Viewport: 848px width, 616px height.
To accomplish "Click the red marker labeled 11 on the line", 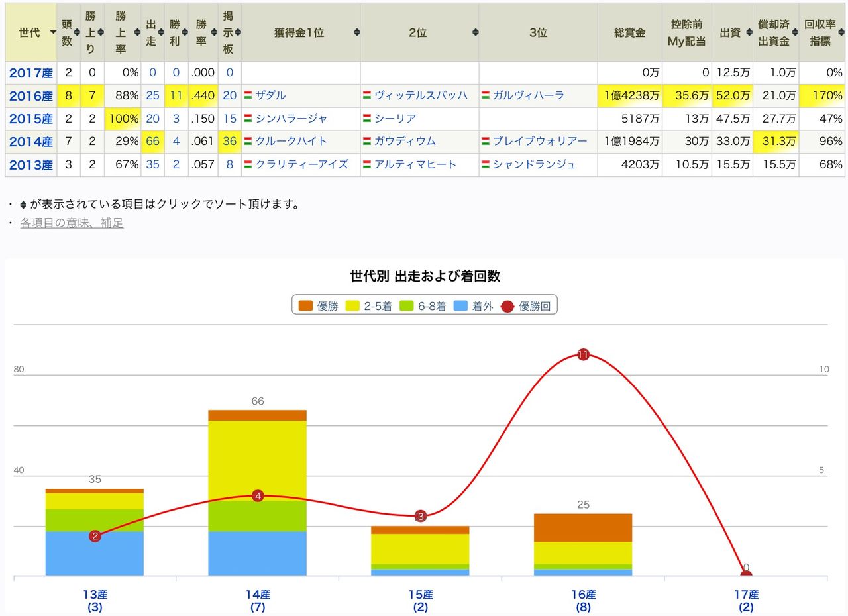I will point(583,354).
